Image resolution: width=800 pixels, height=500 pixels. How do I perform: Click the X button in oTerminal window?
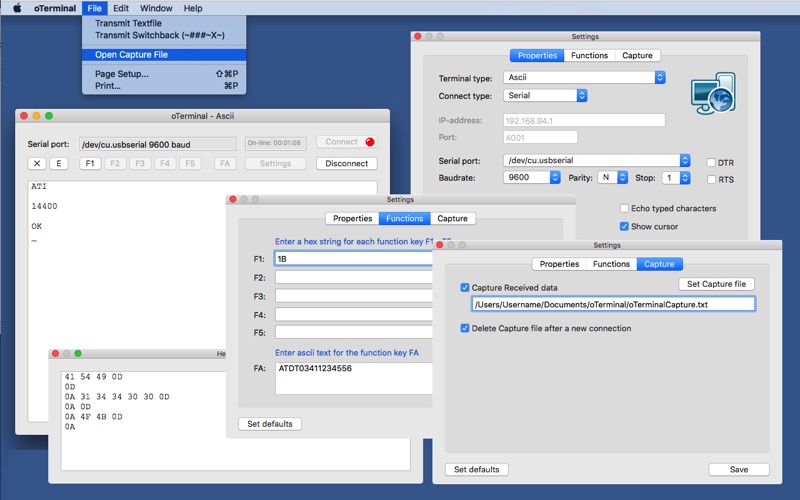click(x=37, y=163)
